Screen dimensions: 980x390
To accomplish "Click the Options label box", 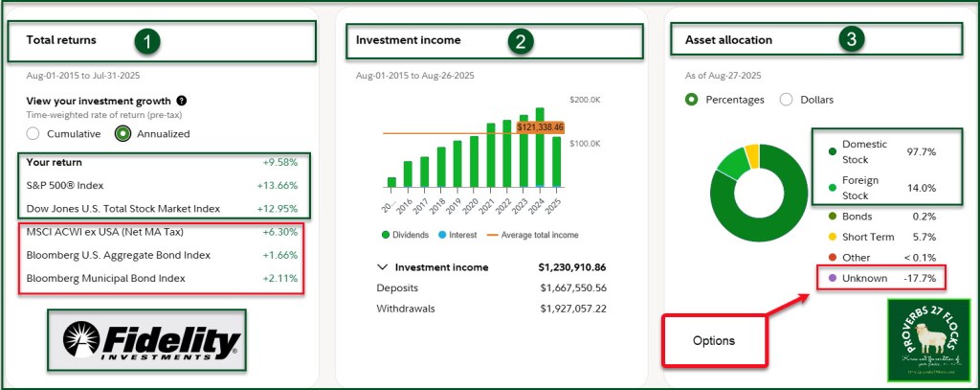I will click(x=715, y=340).
